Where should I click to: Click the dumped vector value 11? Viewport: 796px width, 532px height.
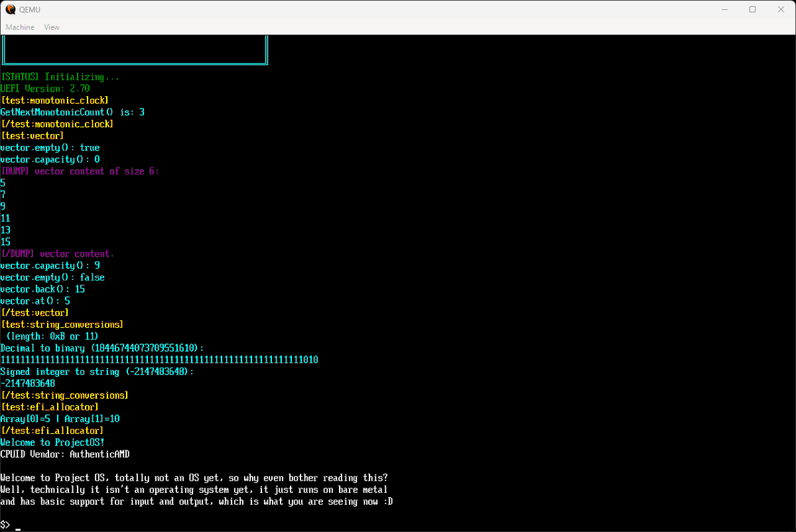[x=5, y=218]
